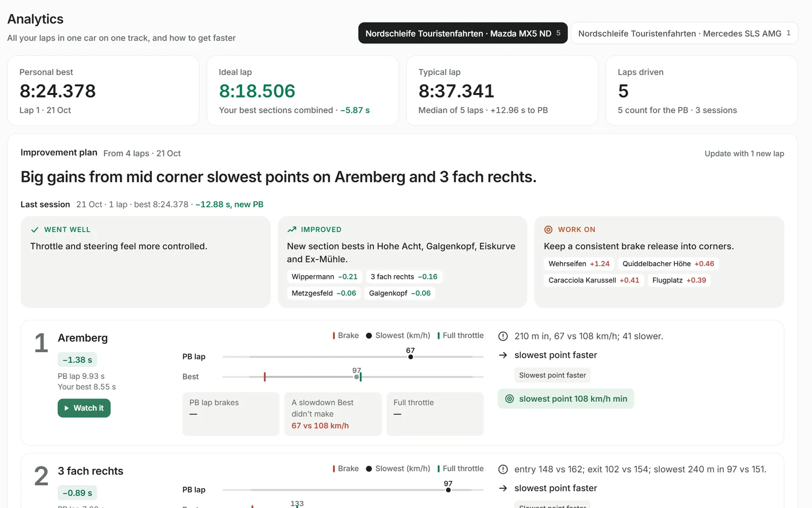812x508 pixels.
Task: Open the Personal best 8:24.378 card
Action: [x=103, y=90]
